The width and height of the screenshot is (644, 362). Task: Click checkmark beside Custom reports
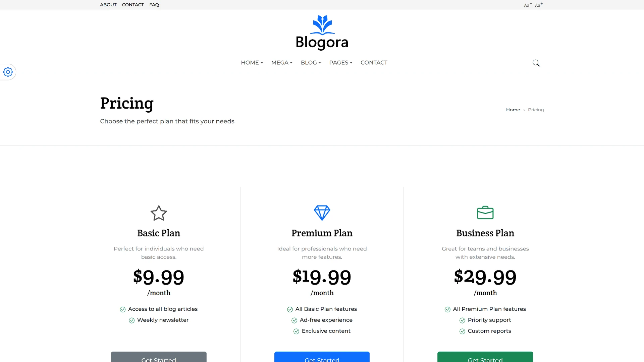click(462, 331)
